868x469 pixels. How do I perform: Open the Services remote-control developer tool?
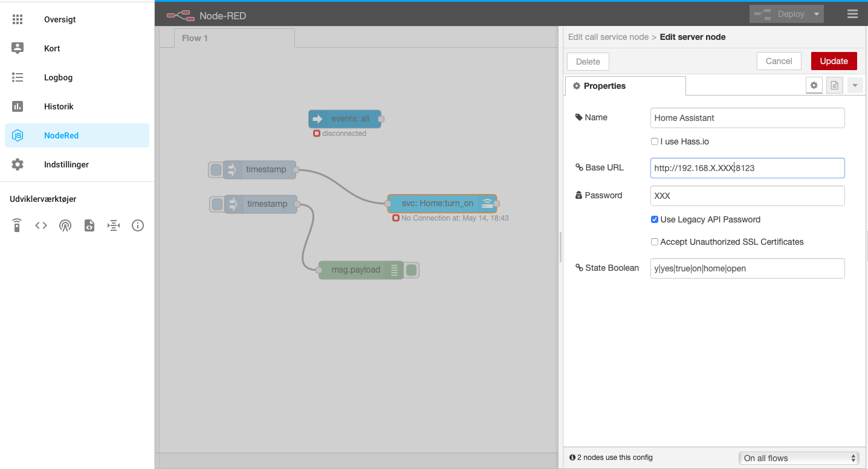point(17,225)
